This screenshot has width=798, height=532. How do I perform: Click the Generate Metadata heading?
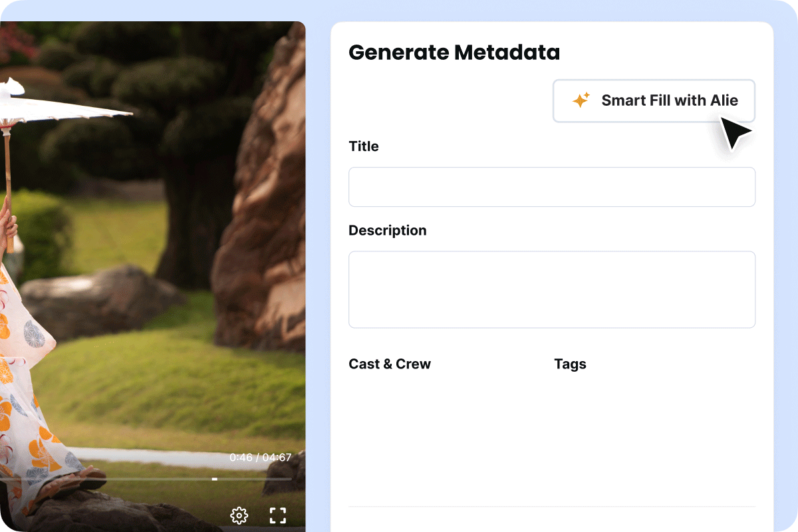455,52
